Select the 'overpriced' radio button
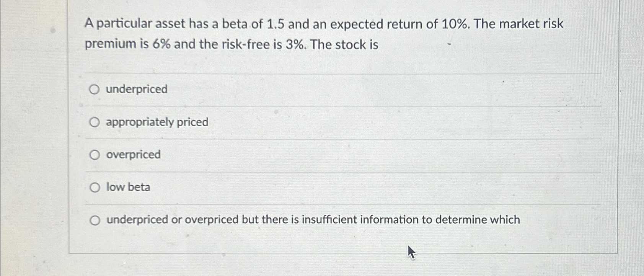Screen dimensions: 644x276 [x=94, y=155]
